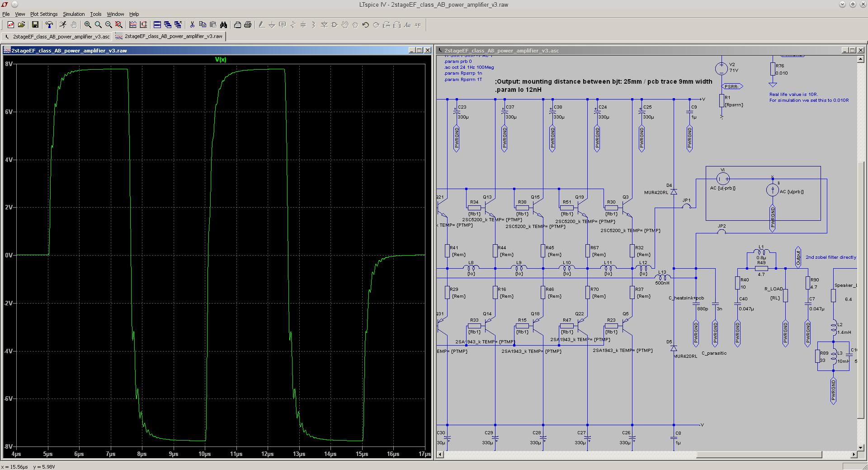The image size is (868, 470).
Task: Click schematic horizontal scrollbar right arrow
Action: pyautogui.click(x=854, y=455)
